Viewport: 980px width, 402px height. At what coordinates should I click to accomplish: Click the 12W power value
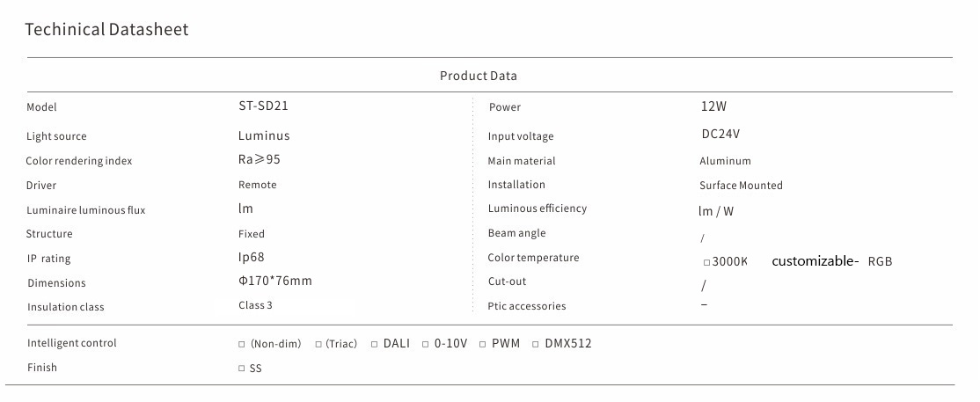(713, 106)
